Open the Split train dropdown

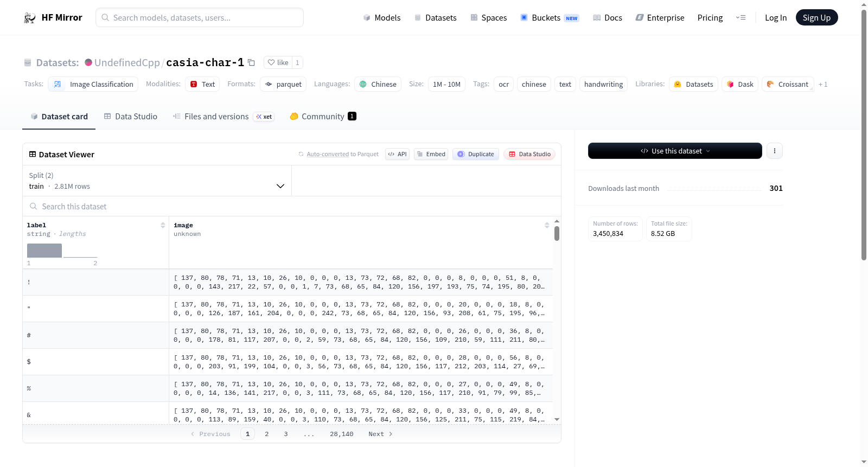tap(157, 181)
